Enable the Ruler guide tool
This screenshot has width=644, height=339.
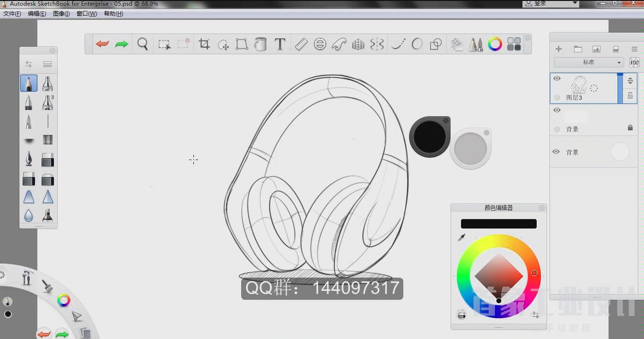coord(301,44)
